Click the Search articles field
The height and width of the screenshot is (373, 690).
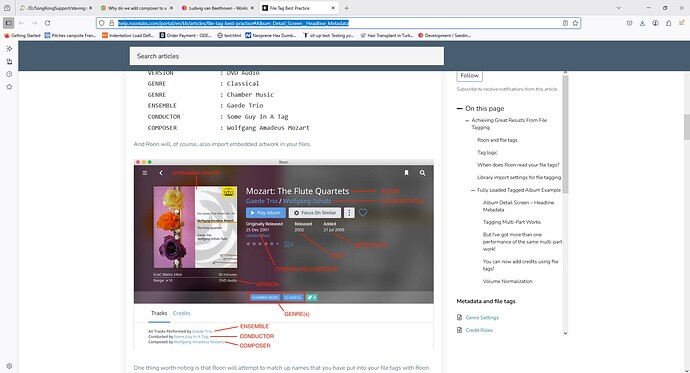(286, 56)
